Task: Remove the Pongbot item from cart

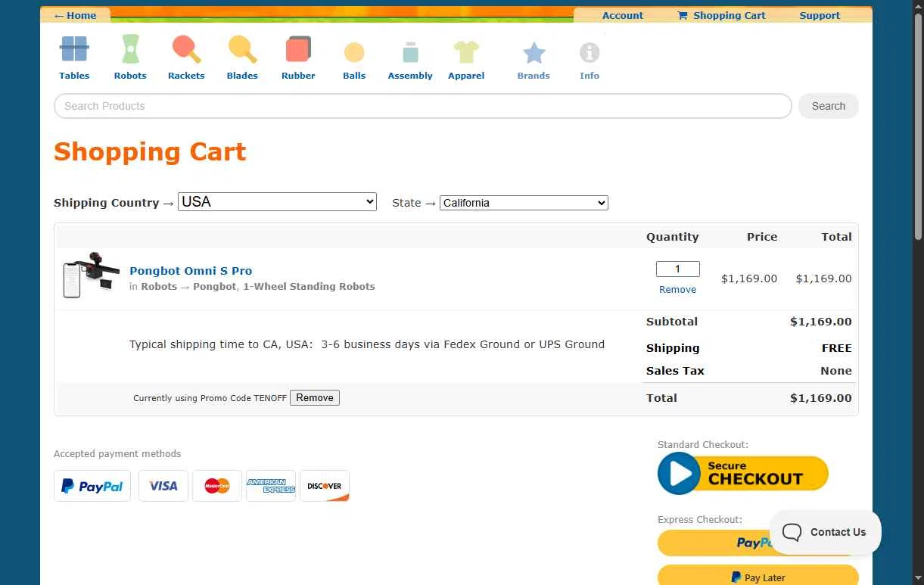Action: [677, 290]
